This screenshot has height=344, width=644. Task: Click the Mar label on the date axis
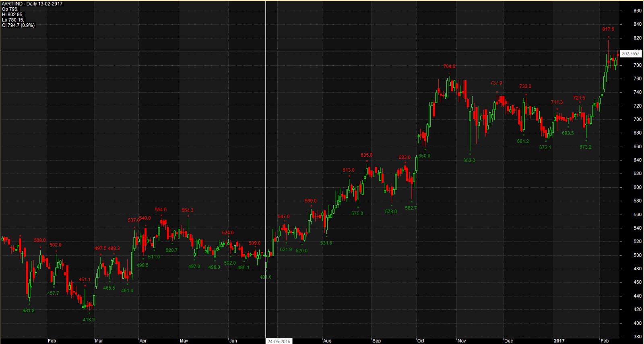(x=99, y=341)
